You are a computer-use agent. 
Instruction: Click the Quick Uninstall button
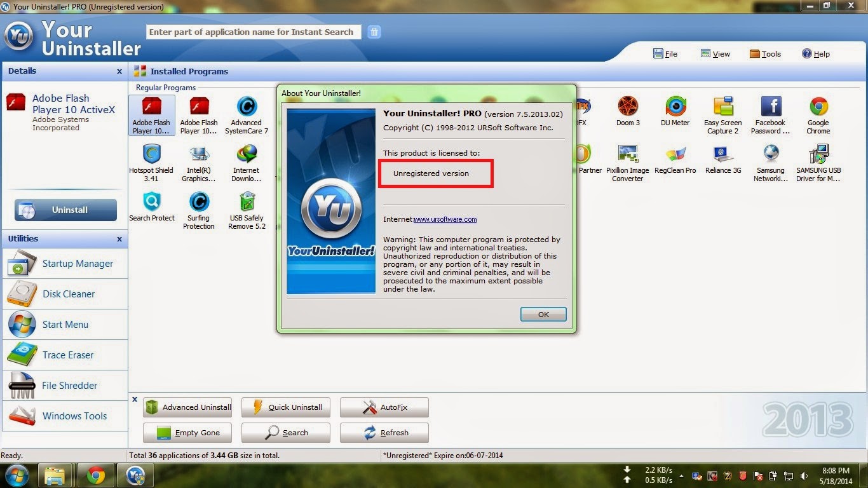coord(286,407)
